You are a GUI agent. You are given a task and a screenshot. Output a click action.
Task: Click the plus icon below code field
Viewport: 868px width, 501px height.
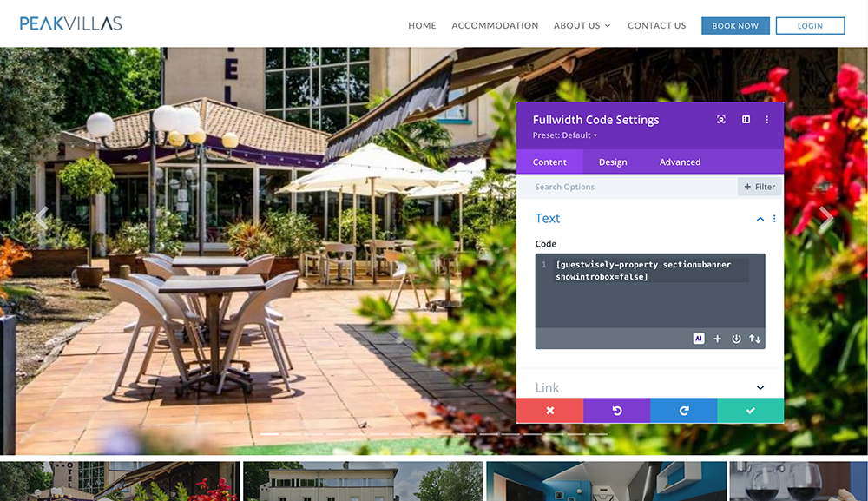coord(718,339)
